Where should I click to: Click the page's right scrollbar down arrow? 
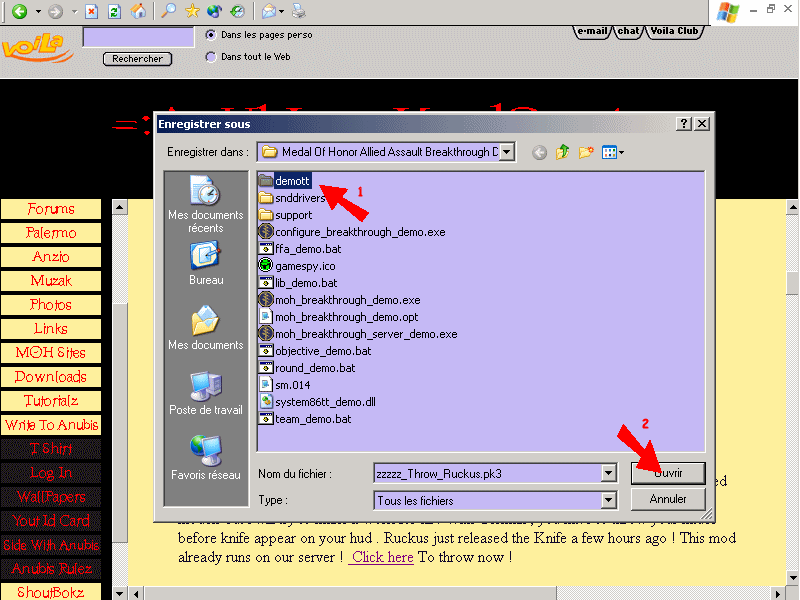point(793,578)
